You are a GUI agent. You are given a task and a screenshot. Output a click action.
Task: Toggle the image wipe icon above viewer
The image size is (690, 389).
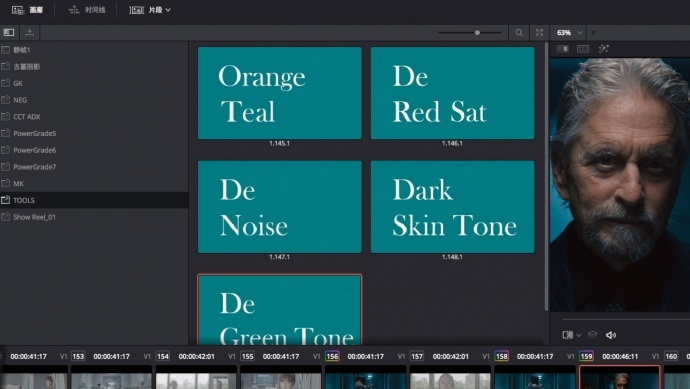pos(562,49)
